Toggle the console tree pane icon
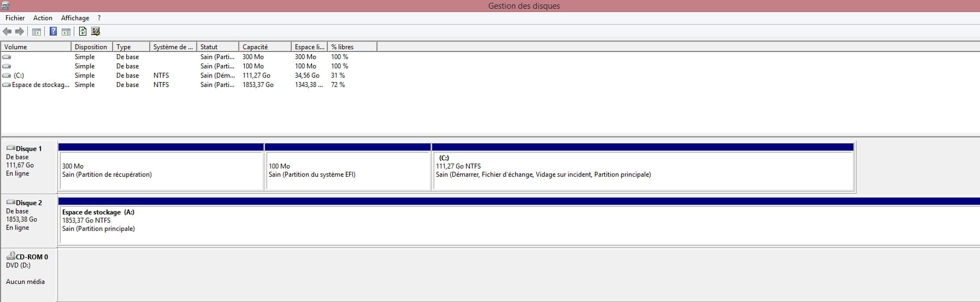Image resolution: width=980 pixels, height=302 pixels. coord(37,32)
